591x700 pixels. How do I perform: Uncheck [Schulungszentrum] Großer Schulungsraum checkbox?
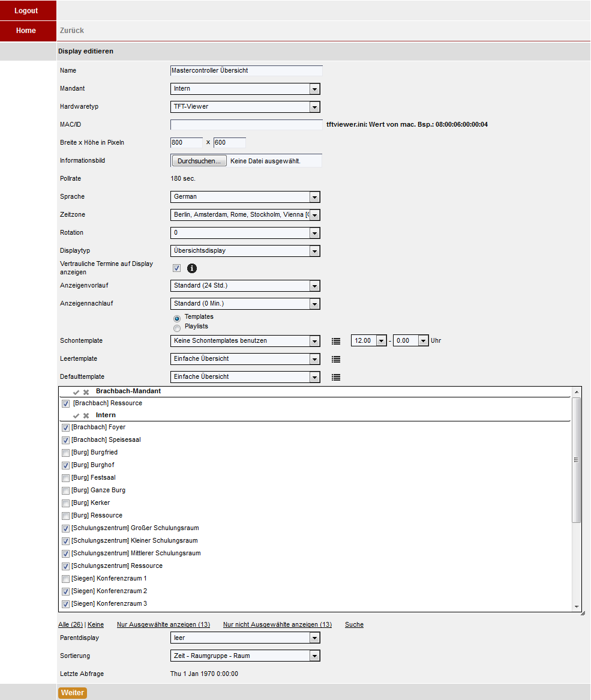(65, 528)
